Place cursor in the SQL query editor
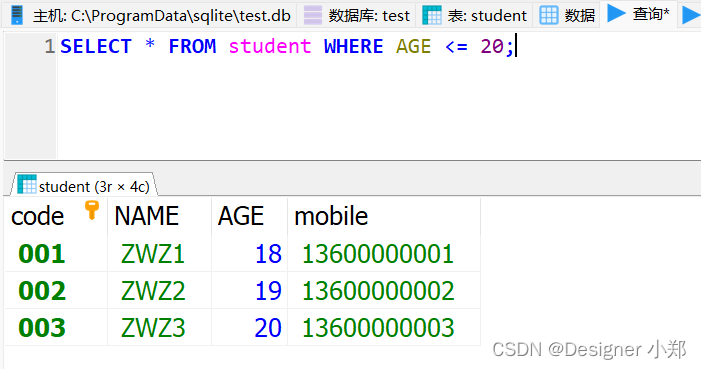The image size is (701, 369). coord(379,96)
